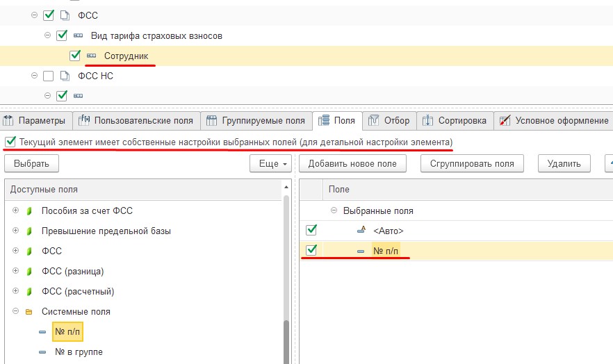Expand the ФСС (разница) field
This screenshot has width=613, height=364.
[x=15, y=271]
